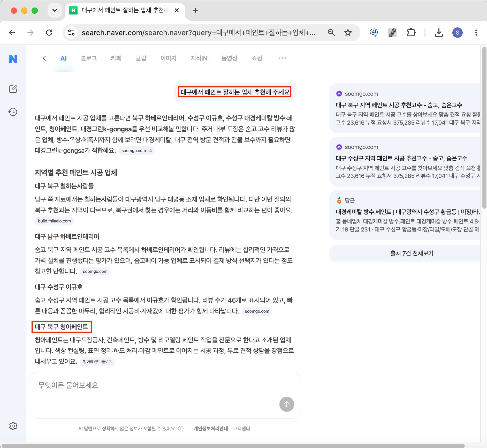Screen dimensions: 487x448
Task: Click info icon next to AI disclaimer
Action: tap(181, 429)
